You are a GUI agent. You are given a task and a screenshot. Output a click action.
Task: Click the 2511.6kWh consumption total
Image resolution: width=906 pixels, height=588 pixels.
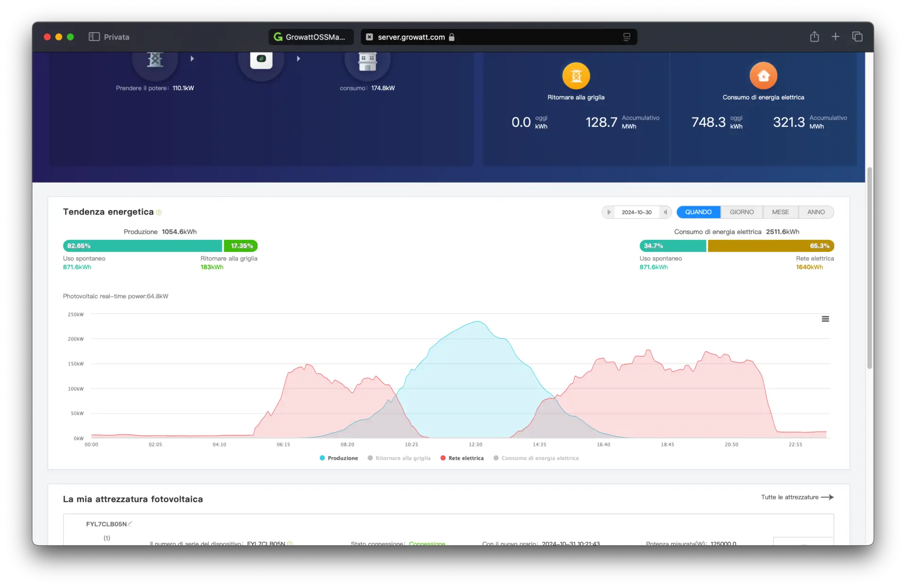[x=782, y=232]
